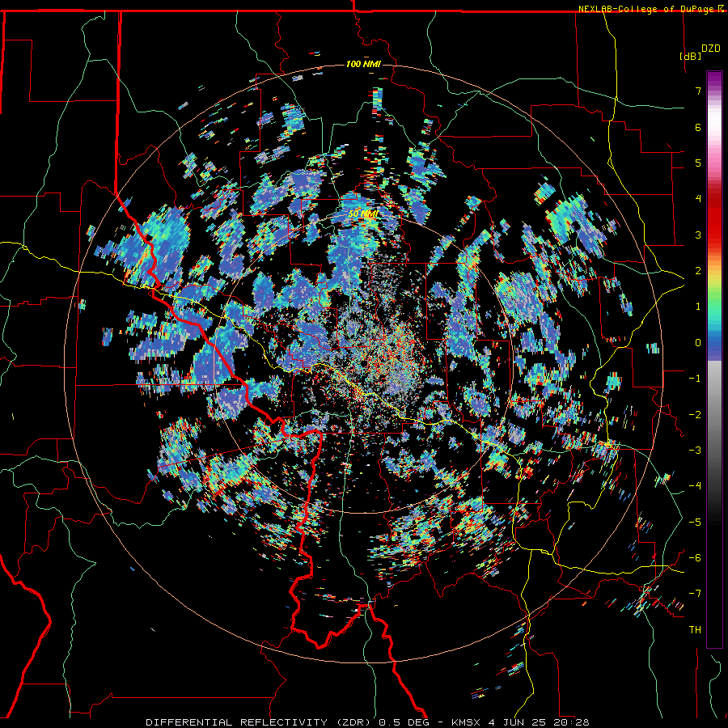The image size is (728, 728).
Task: Click the [dB] units label
Action: pyautogui.click(x=690, y=56)
